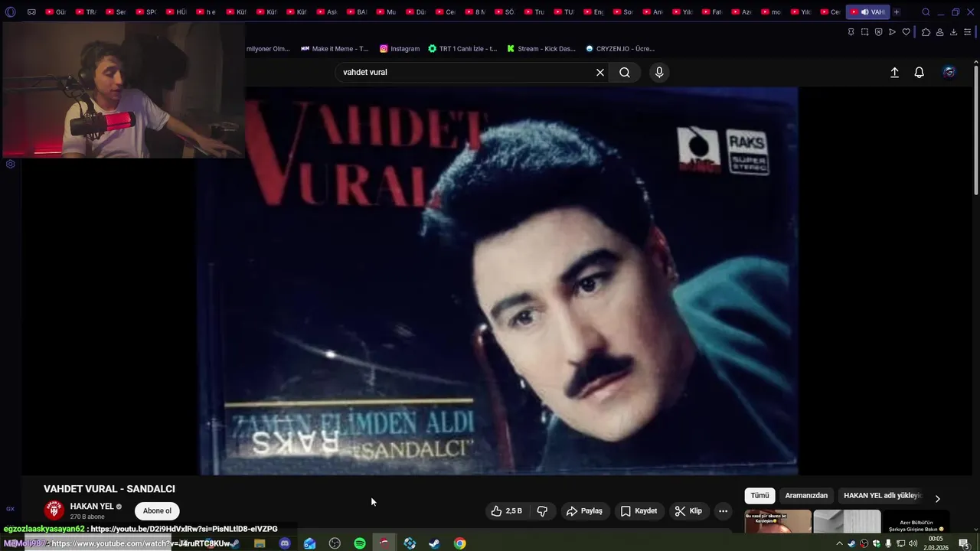The height and width of the screenshot is (551, 980).
Task: Open a new browser tab
Action: click(x=897, y=11)
